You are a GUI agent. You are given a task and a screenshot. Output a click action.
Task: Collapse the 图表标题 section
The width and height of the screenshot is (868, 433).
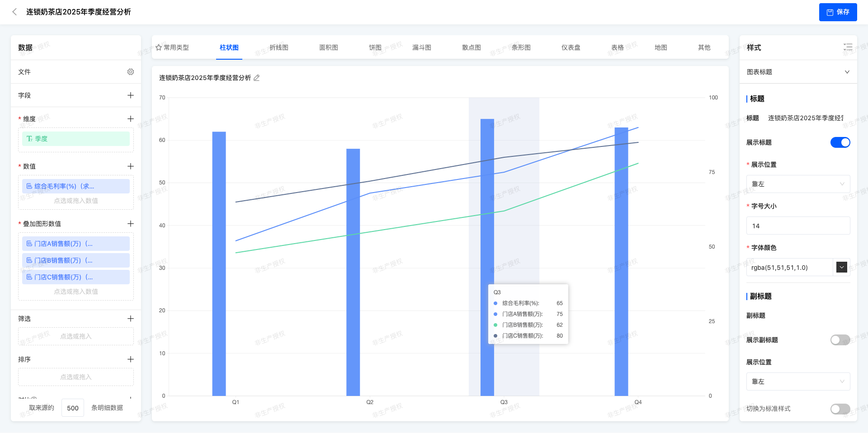pos(847,72)
